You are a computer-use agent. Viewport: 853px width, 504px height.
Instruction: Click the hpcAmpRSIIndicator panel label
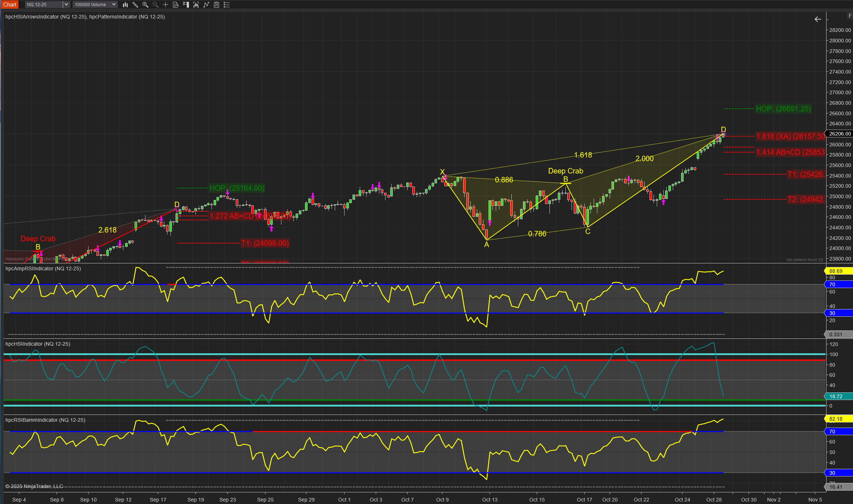click(43, 268)
